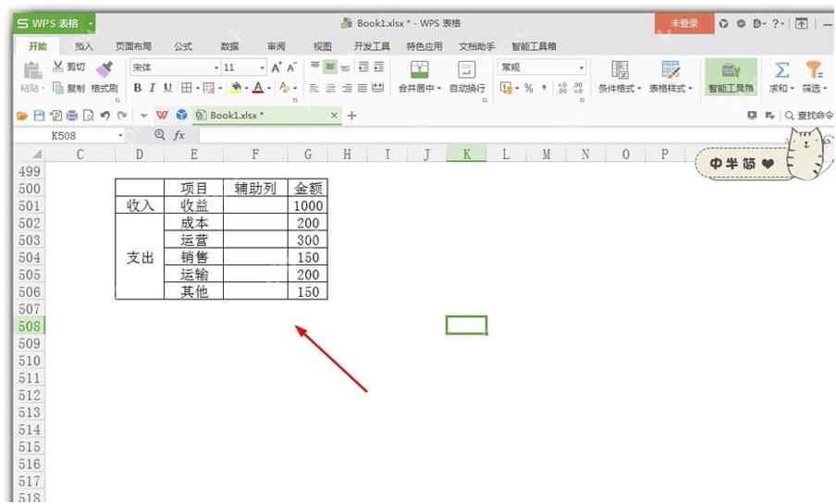
Task: Click the save icon in quick access toolbar
Action: (x=39, y=116)
